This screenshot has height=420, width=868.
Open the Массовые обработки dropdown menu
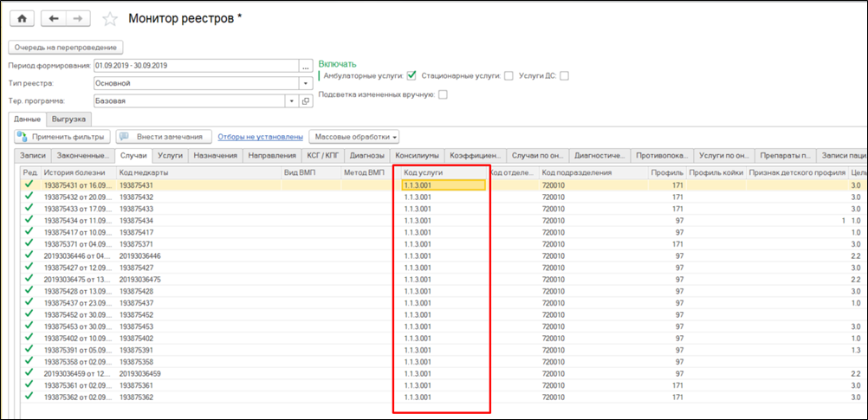coord(355,137)
